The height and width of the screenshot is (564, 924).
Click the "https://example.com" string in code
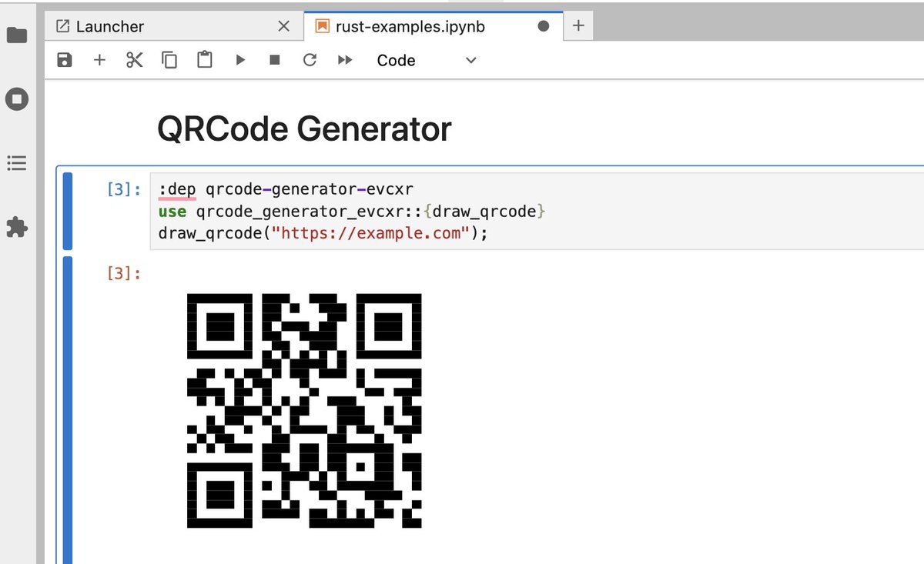(x=370, y=232)
